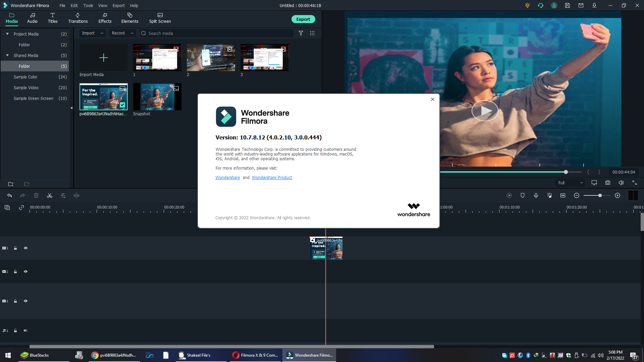Click the preview volume speaker icon

coord(621,183)
